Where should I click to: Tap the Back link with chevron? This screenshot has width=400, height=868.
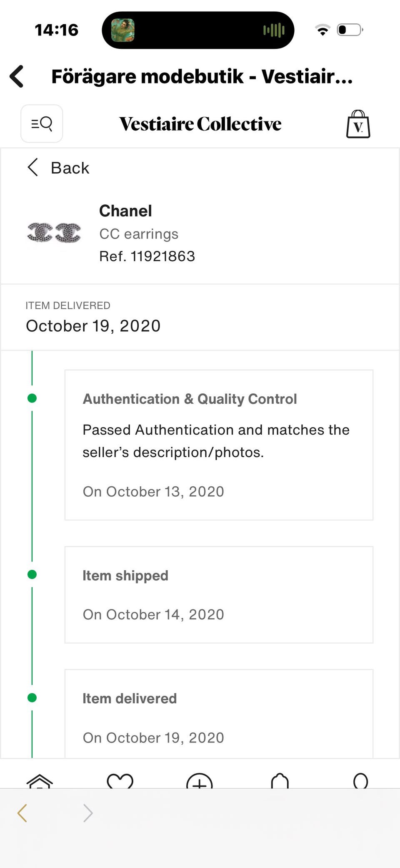(x=58, y=168)
